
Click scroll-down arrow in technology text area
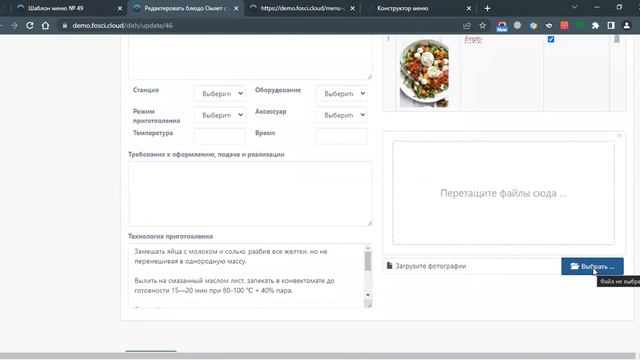pos(368,295)
